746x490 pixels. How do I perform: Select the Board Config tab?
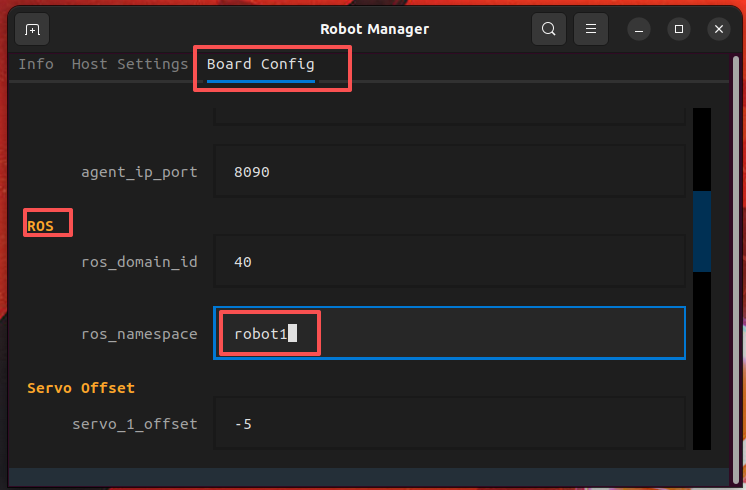click(261, 64)
